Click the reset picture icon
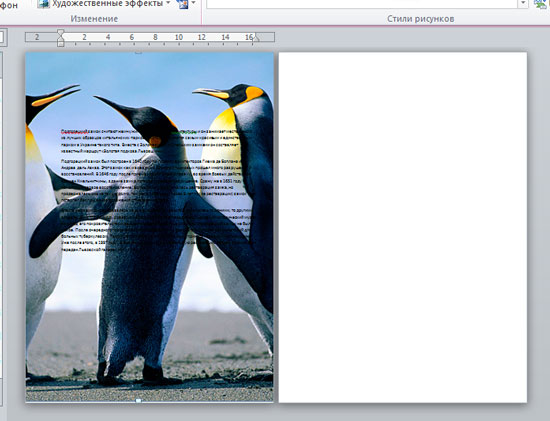The image size is (550, 421). click(183, 4)
